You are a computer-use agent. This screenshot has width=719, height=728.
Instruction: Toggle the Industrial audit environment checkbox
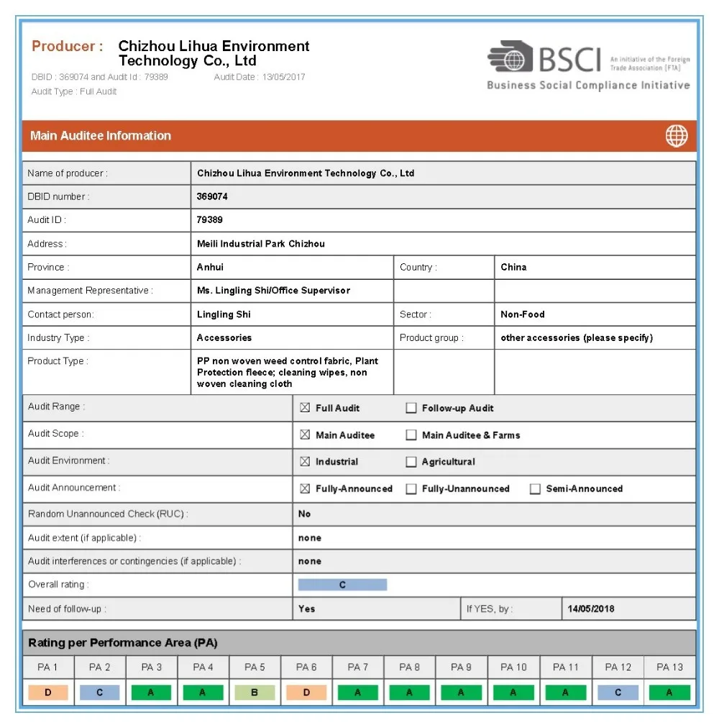tap(305, 462)
